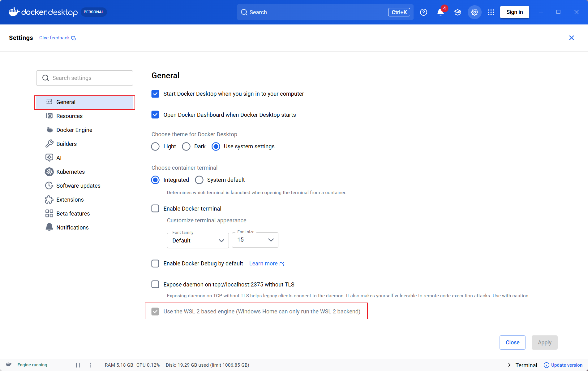The height and width of the screenshot is (371, 588).
Task: Toggle Start Docker Desktop at sign in
Action: tap(155, 94)
